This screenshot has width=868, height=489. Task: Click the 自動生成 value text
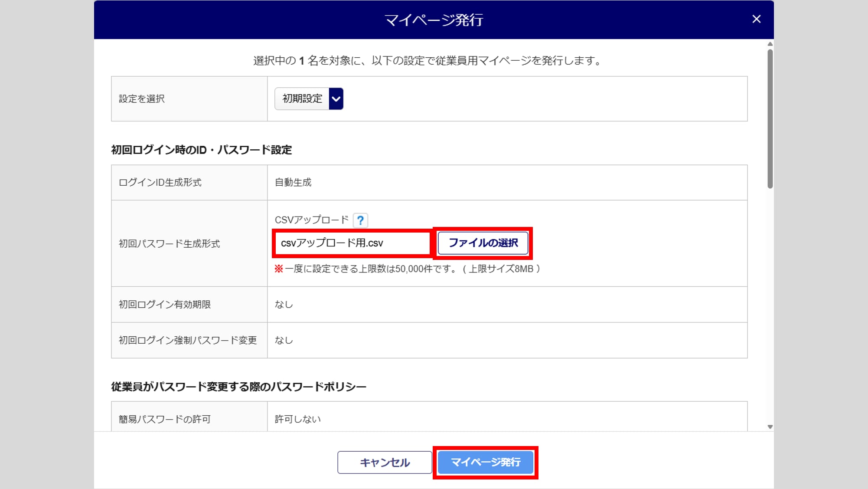tap(293, 182)
